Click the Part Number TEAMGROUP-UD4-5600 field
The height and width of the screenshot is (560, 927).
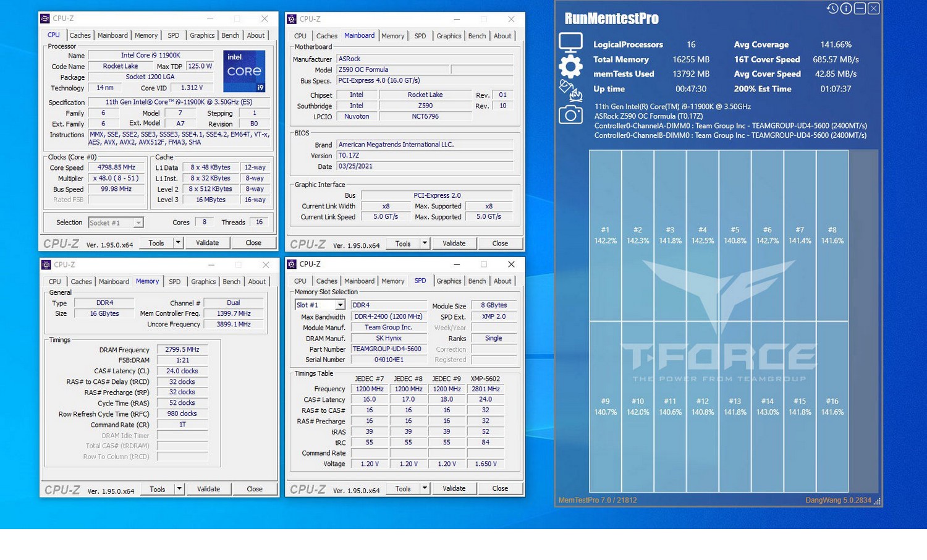click(389, 349)
